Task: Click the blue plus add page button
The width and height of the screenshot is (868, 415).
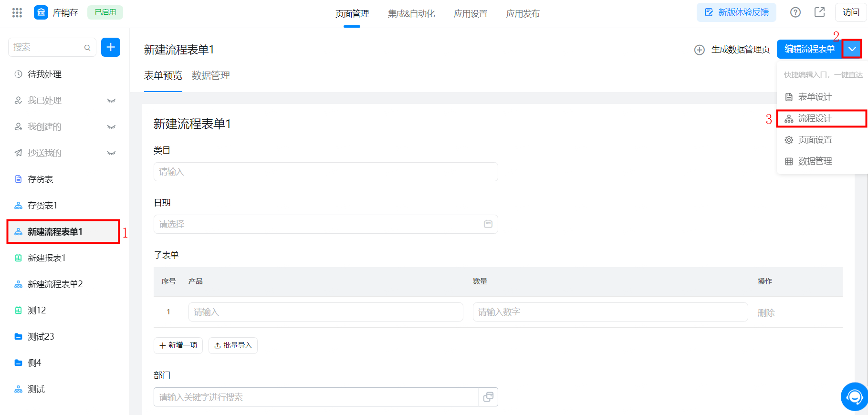Action: click(111, 47)
